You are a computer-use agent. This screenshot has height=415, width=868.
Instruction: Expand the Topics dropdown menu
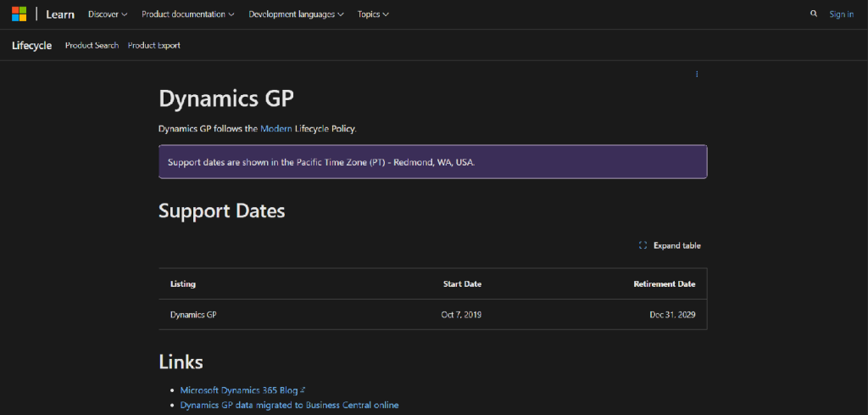tap(373, 14)
